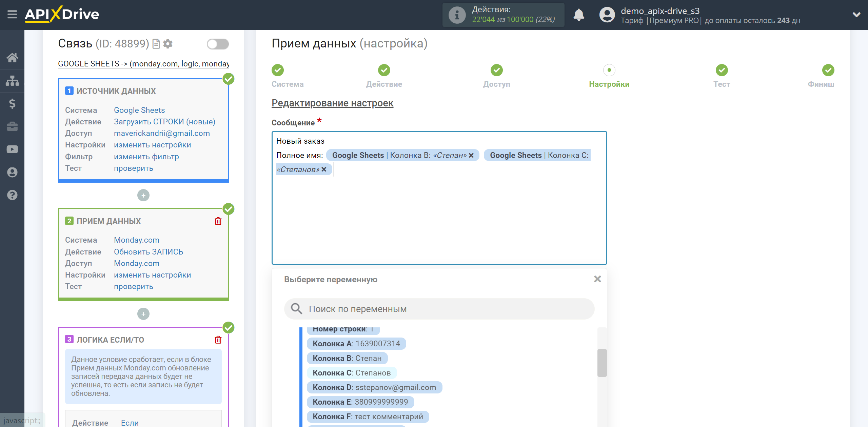The width and height of the screenshot is (868, 427).
Task: Click the APIXDrive logo
Action: [62, 14]
